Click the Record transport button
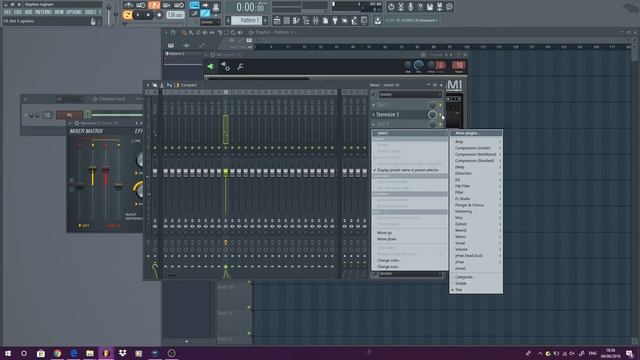Image resolution: width=640 pixels, height=360 pixels. coord(159,15)
